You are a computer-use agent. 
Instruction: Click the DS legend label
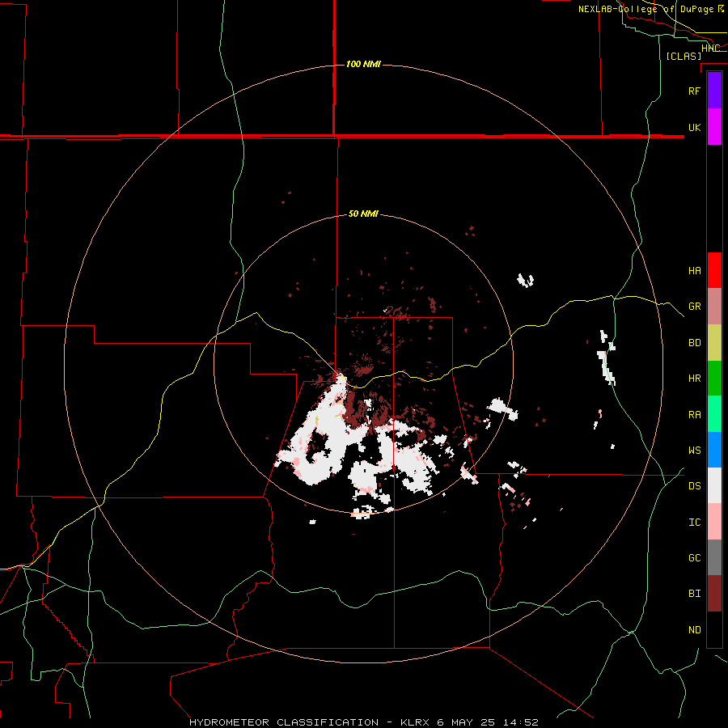[694, 486]
